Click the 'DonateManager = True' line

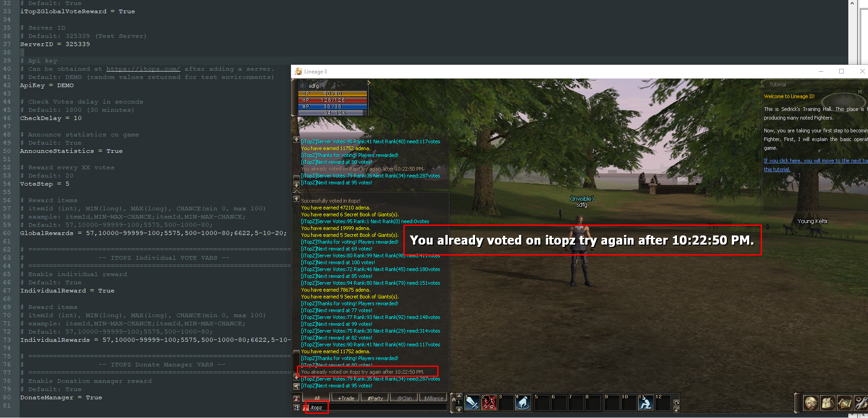61,397
